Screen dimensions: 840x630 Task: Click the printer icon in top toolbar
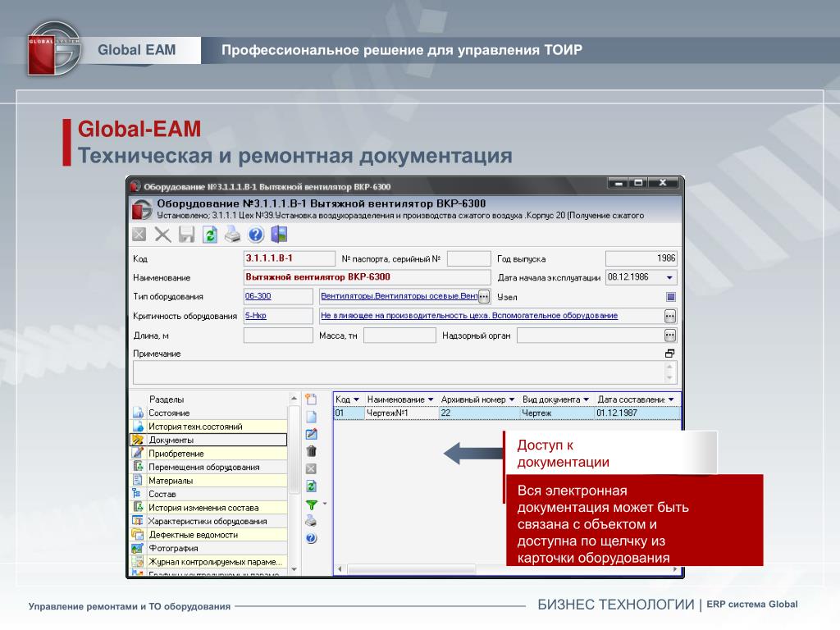point(232,235)
